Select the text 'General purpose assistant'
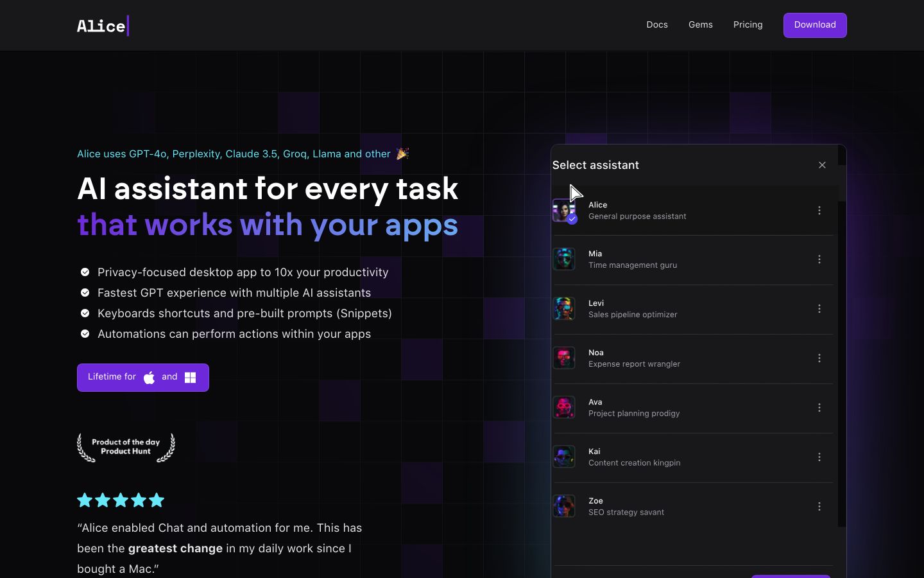The width and height of the screenshot is (924, 578). tap(637, 216)
